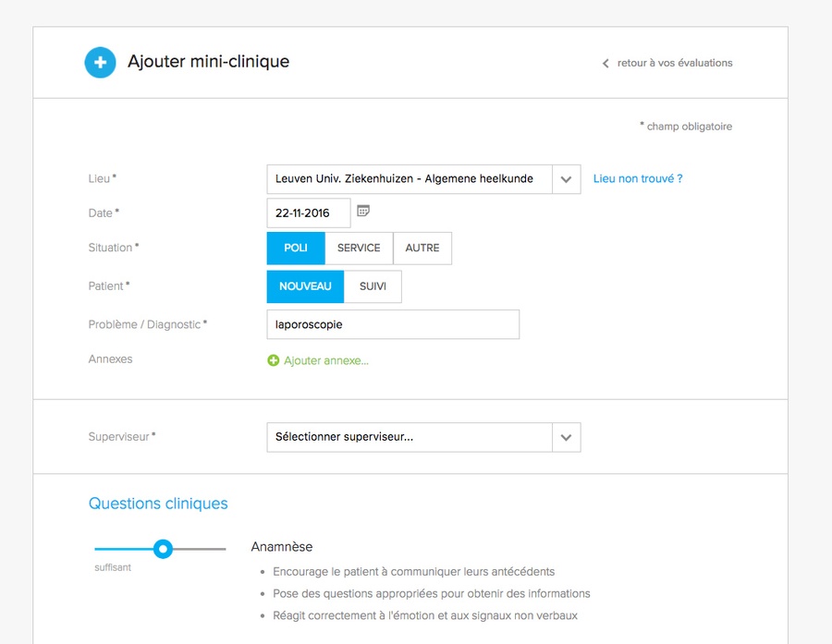Screen dimensions: 832x644
Task: Click the date field showing 22-11-2016
Action: (308, 213)
